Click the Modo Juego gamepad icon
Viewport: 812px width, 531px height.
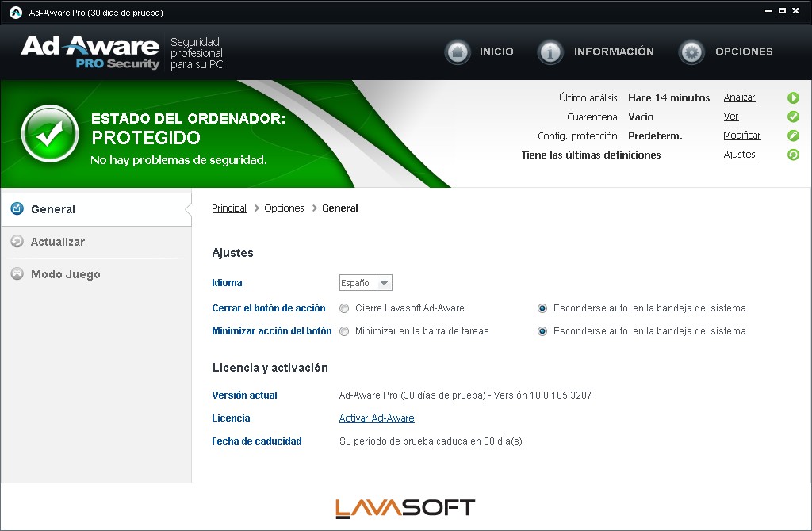(x=17, y=273)
